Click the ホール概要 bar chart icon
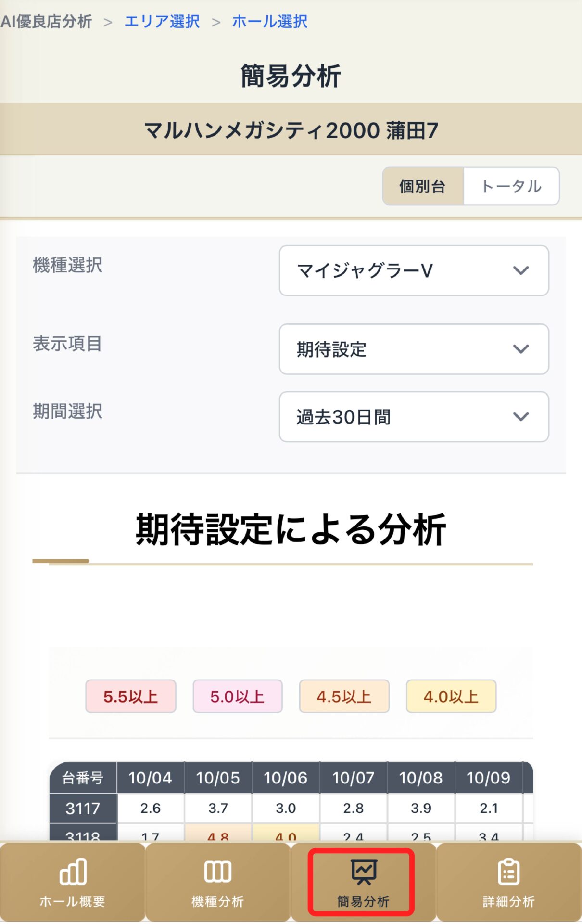This screenshot has height=924, width=582. tap(73, 872)
